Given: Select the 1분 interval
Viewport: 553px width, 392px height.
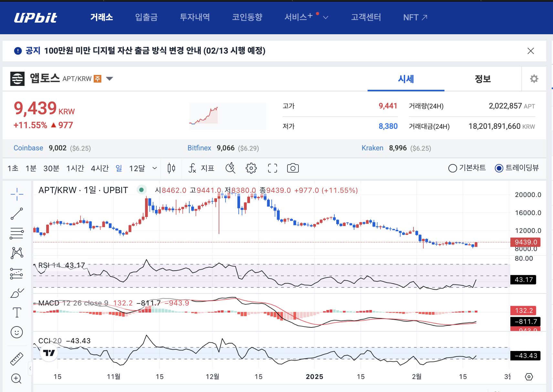Looking at the screenshot, I should (x=31, y=168).
